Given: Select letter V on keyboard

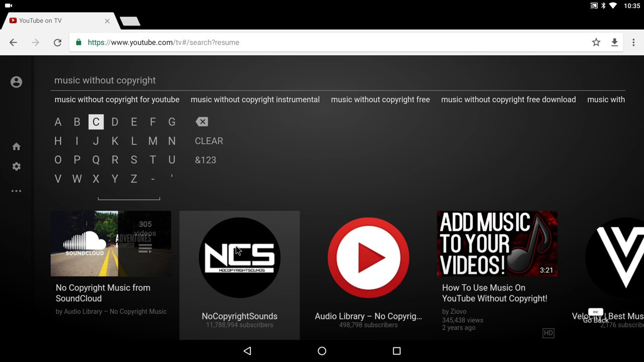Looking at the screenshot, I should tap(58, 179).
